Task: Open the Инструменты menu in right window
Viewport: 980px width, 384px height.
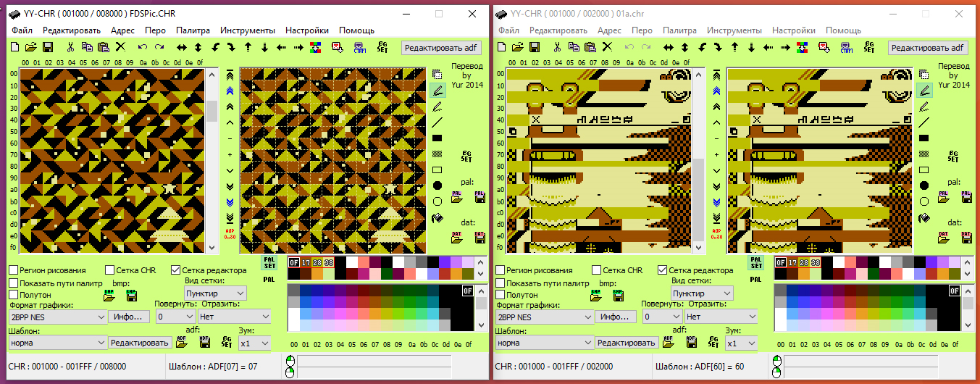Action: (734, 30)
